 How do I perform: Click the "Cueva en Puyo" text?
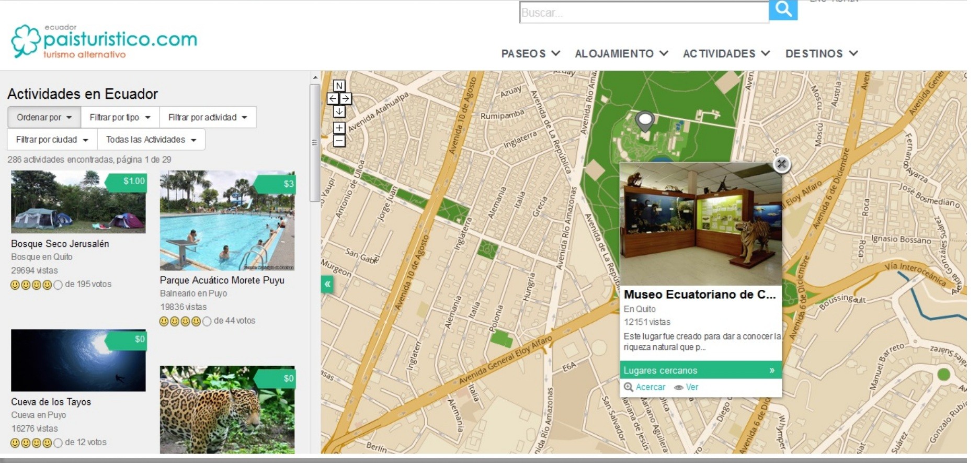click(39, 415)
